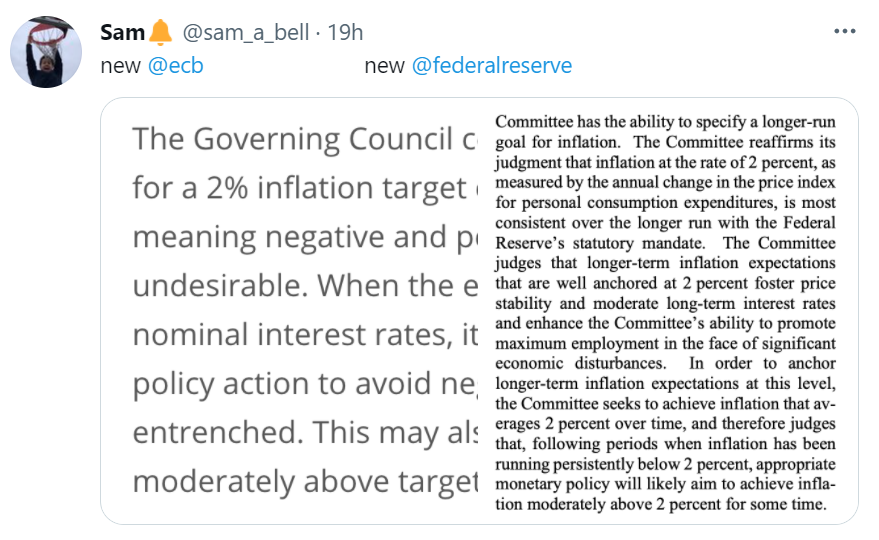Click "for a 2% inflation target" line
The height and width of the screenshot is (540, 879).
300,188
